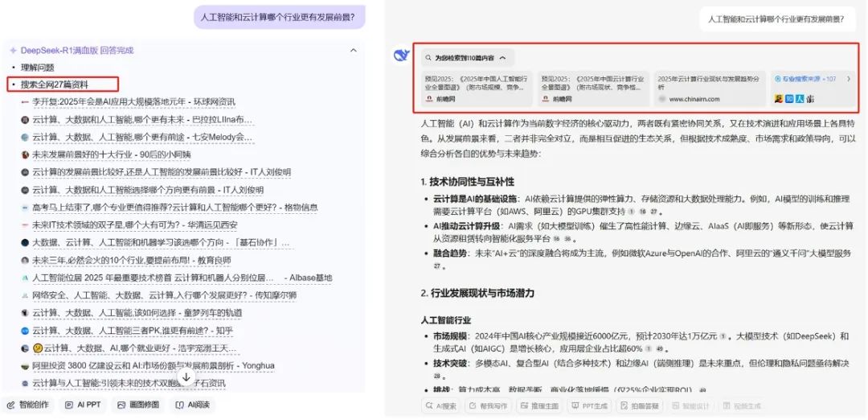Image resolution: width=868 pixels, height=420 pixels.
Task: Click right window's user question bubble
Action: (776, 19)
